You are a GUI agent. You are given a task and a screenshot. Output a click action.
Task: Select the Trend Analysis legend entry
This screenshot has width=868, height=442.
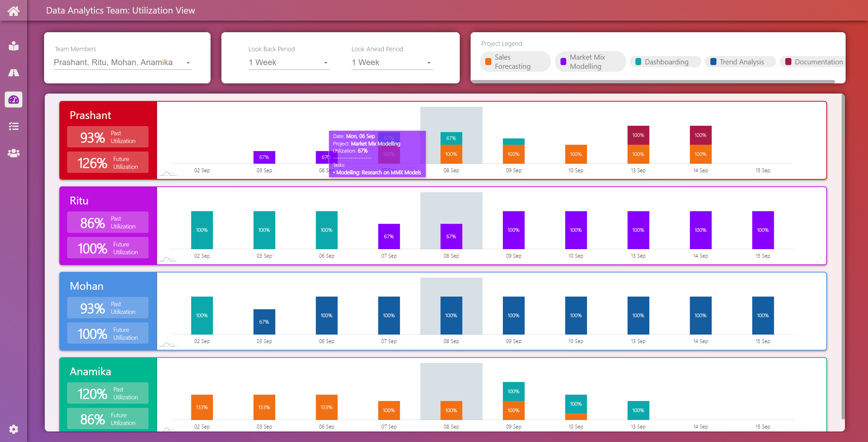(740, 62)
